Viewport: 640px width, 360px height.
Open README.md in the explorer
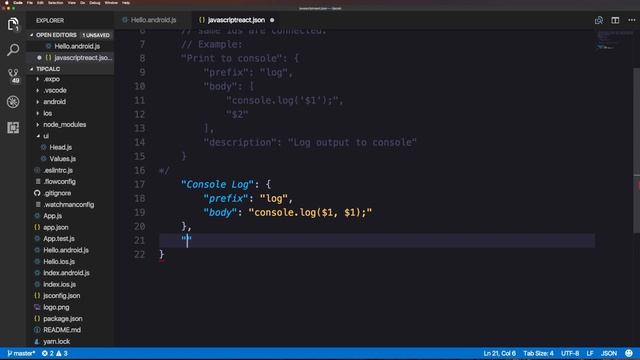click(62, 330)
